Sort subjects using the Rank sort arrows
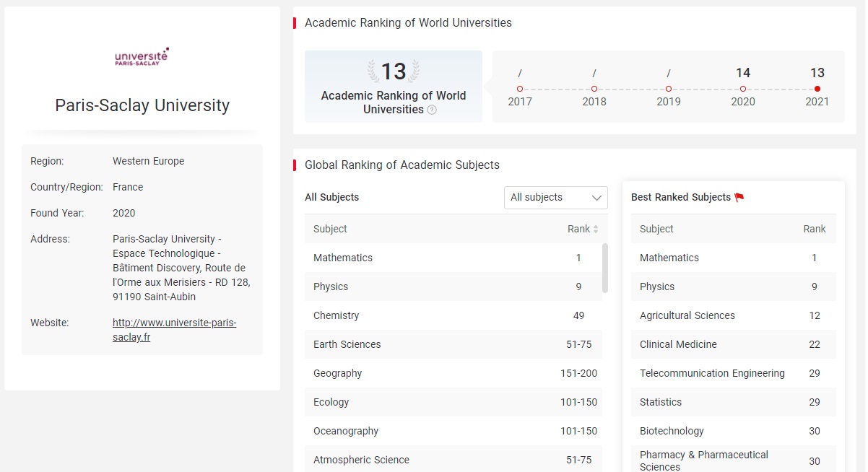The image size is (868, 472). click(596, 230)
